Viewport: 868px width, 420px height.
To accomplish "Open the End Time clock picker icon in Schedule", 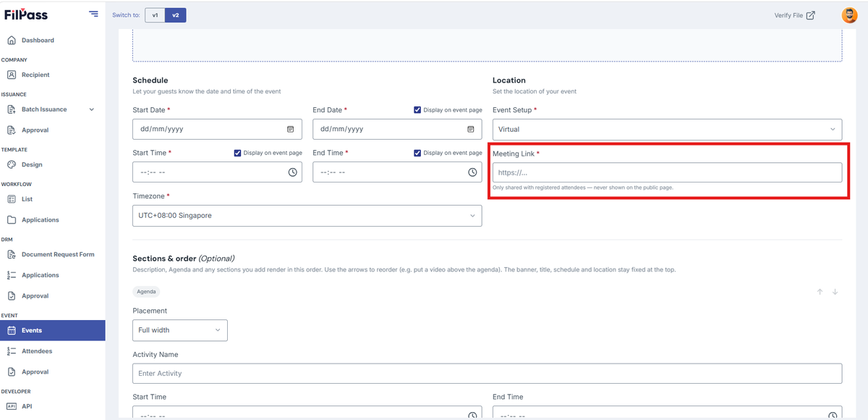I will [472, 172].
